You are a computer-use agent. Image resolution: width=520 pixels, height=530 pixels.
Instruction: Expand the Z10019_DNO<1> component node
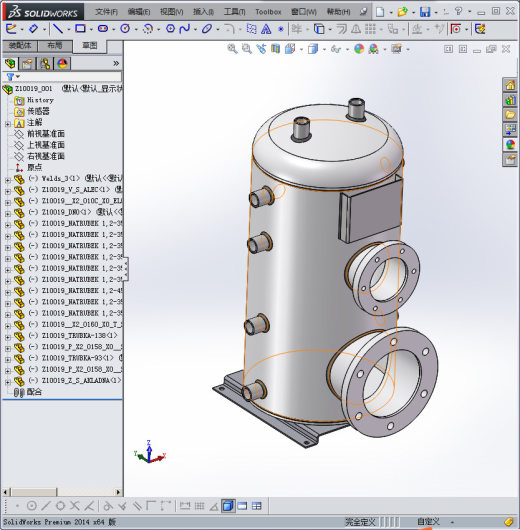tap(8, 214)
